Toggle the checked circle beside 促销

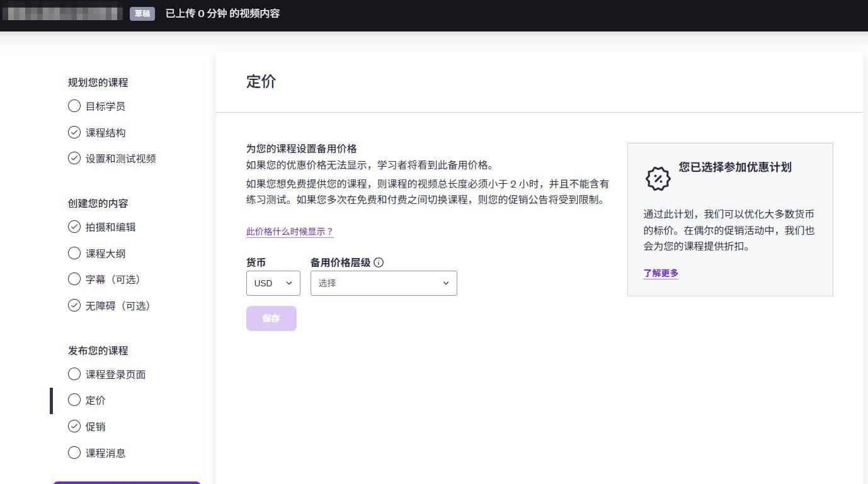click(x=74, y=426)
